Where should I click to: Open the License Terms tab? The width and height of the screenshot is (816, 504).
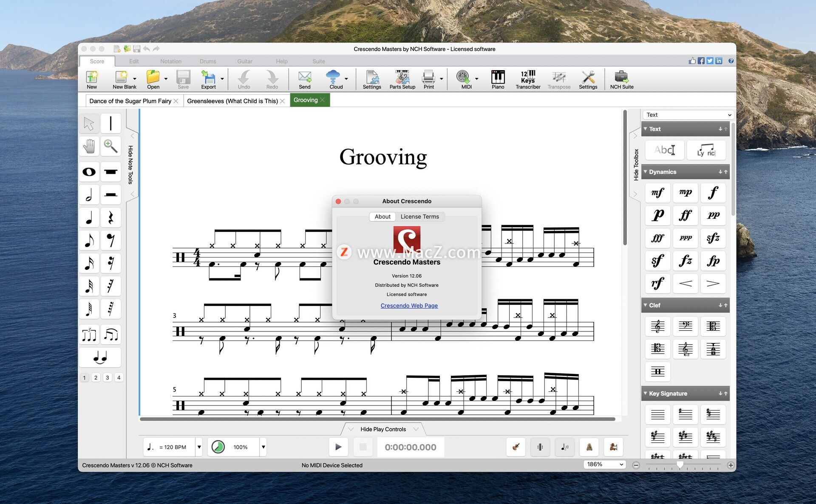(420, 217)
